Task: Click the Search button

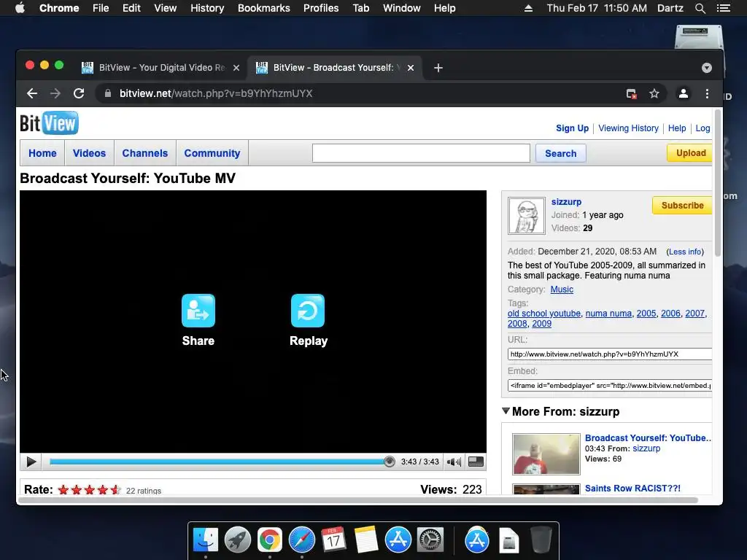Action: pyautogui.click(x=561, y=153)
